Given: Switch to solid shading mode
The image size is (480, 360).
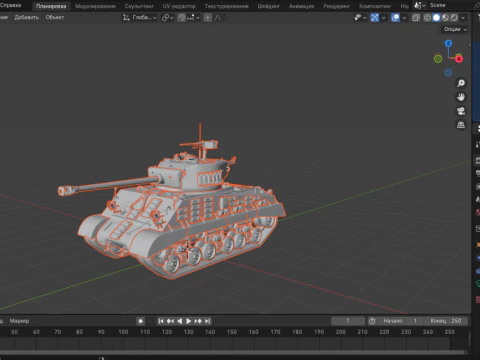Looking at the screenshot, I should coord(436,18).
